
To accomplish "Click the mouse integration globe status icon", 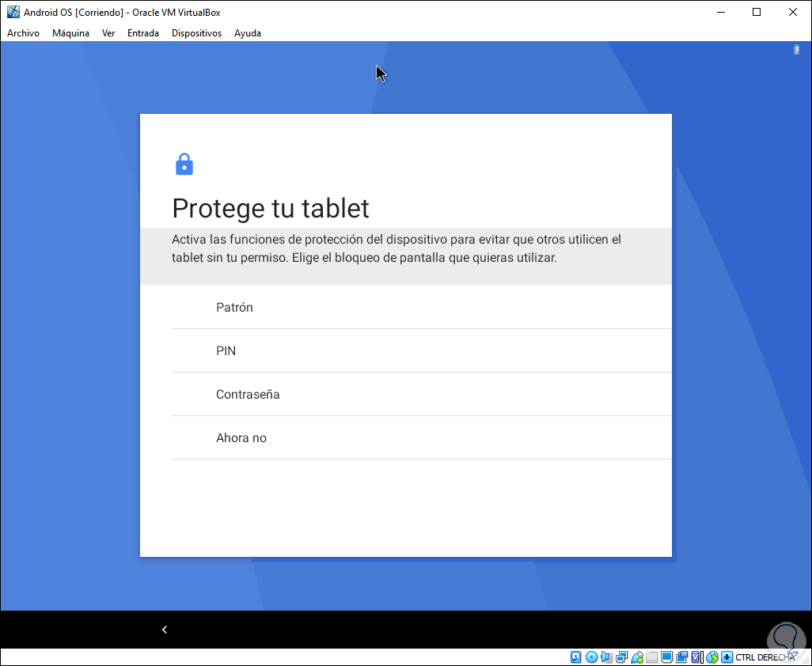I will [x=712, y=657].
